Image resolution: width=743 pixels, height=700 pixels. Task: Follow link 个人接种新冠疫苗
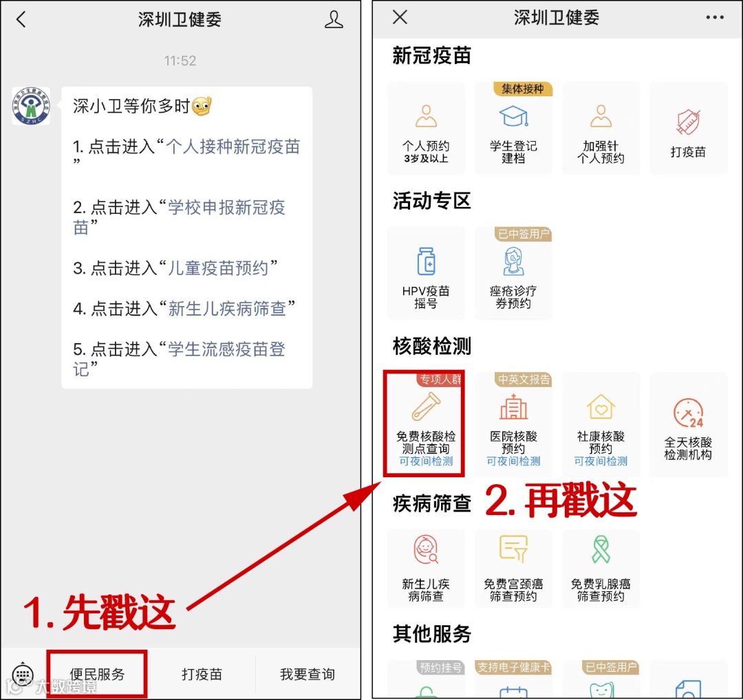[x=233, y=147]
